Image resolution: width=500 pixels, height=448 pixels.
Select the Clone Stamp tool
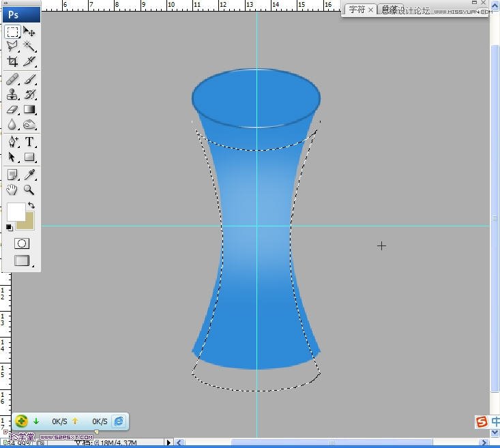[x=12, y=95]
